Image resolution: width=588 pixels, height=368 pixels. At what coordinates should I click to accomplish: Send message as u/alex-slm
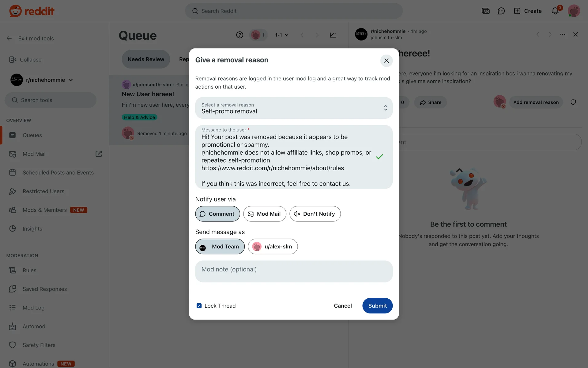(x=273, y=247)
